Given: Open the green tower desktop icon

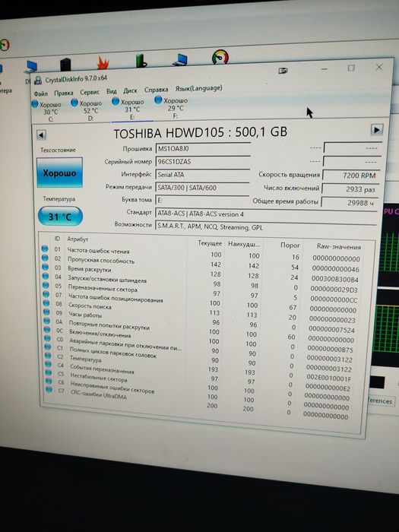Looking at the screenshot, I should click(141, 61).
